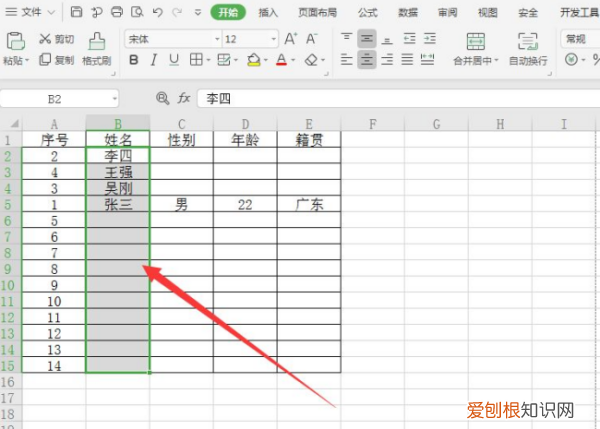Open the 文件 menu dropdown arrow
600x429 pixels.
coord(51,13)
